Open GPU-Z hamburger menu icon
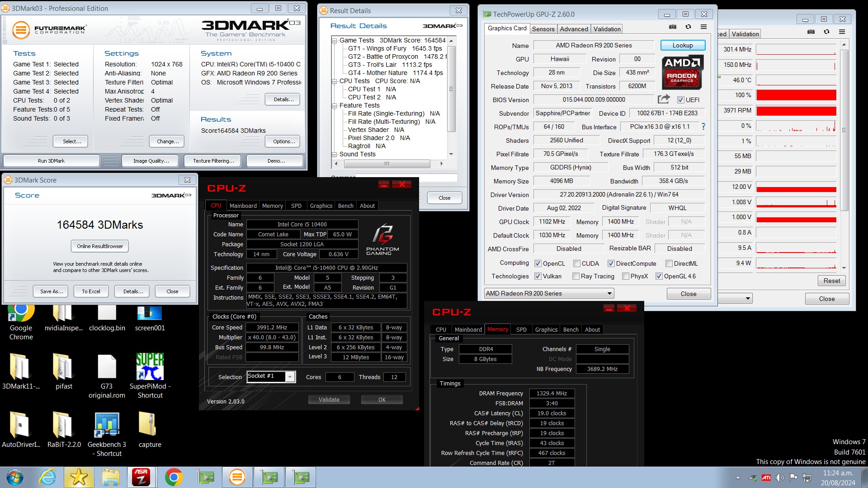The image size is (868, 488). point(703,27)
